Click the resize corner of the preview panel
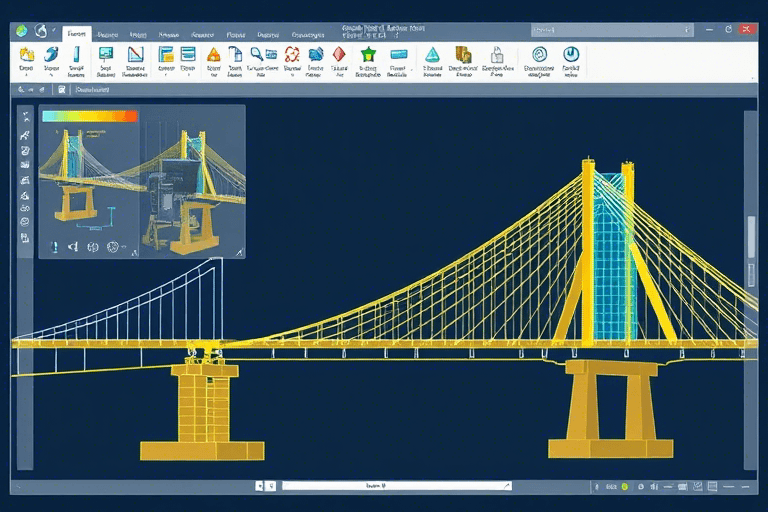The width and height of the screenshot is (768, 512). coord(239,254)
